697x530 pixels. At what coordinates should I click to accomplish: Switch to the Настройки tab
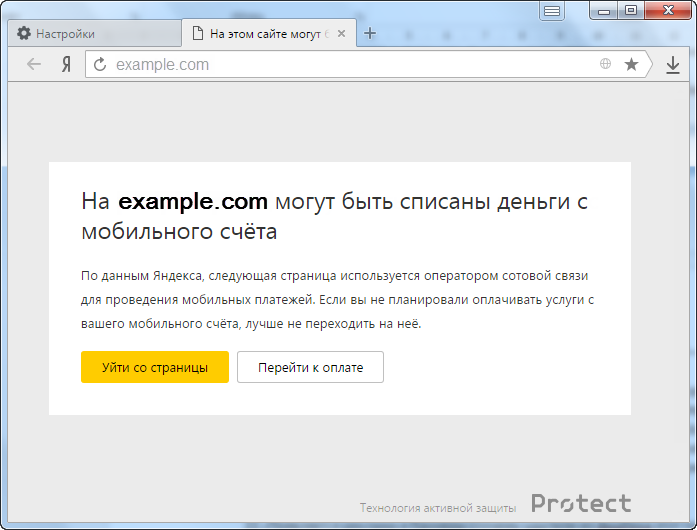click(94, 34)
